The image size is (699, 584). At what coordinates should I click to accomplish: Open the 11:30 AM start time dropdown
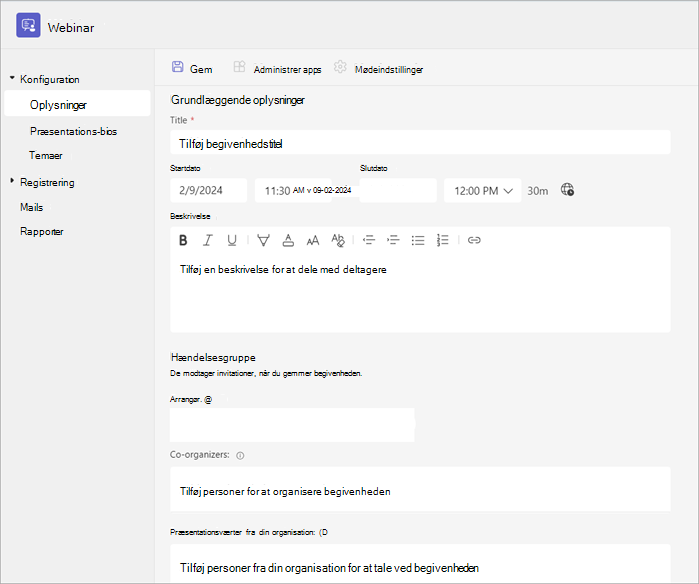pos(293,191)
